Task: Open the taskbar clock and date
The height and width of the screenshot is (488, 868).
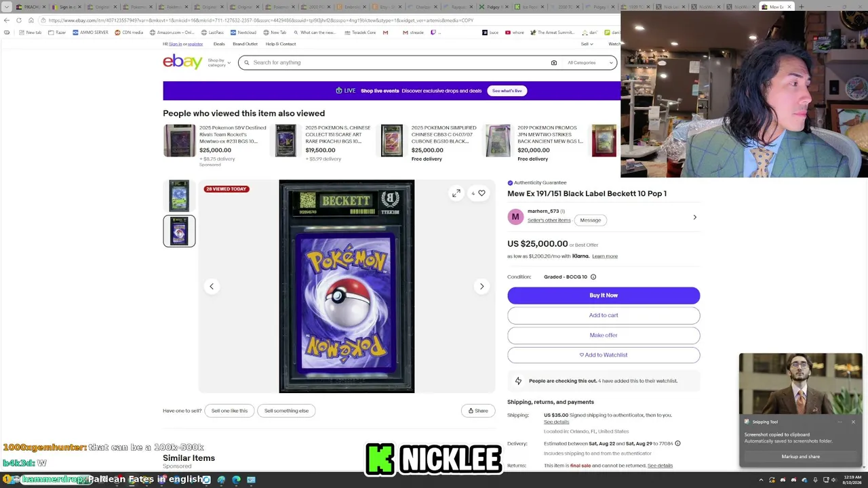Action: pyautogui.click(x=852, y=480)
